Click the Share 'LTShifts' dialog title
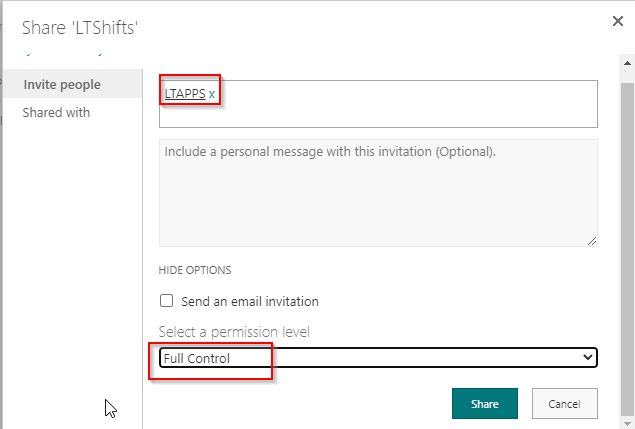The image size is (635, 429). click(79, 27)
